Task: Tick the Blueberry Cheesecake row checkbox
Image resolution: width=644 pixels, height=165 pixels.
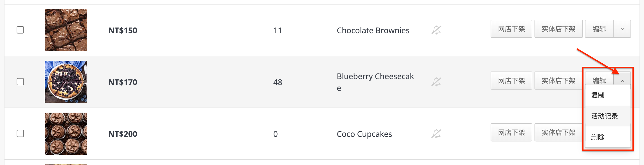Action: (20, 82)
